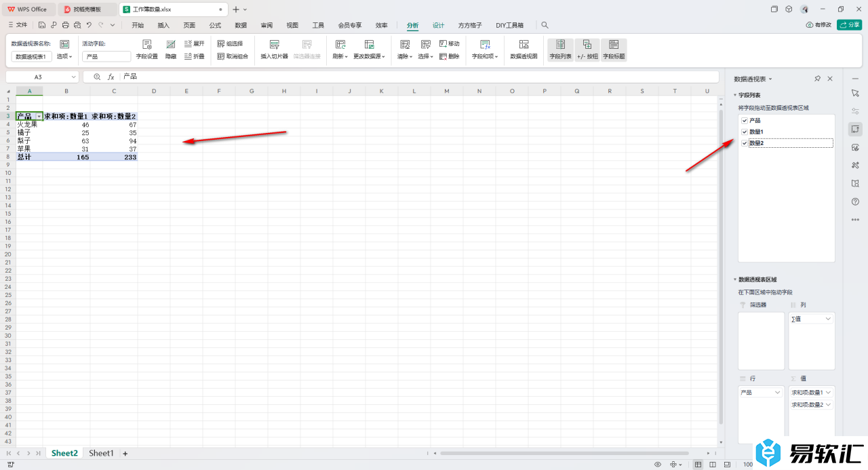
Task: Click the 分享 share button
Action: pos(850,25)
